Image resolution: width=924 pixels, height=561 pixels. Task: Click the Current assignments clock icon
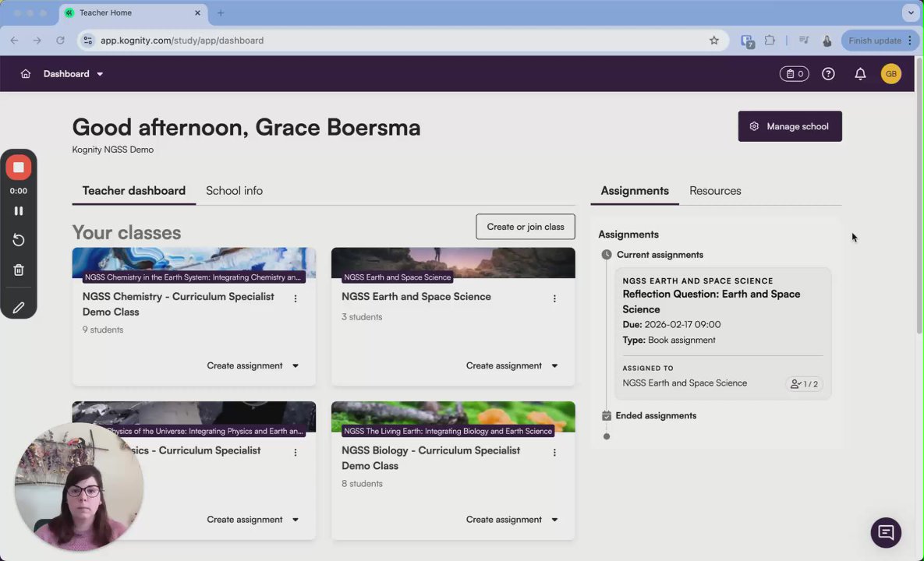pyautogui.click(x=607, y=255)
